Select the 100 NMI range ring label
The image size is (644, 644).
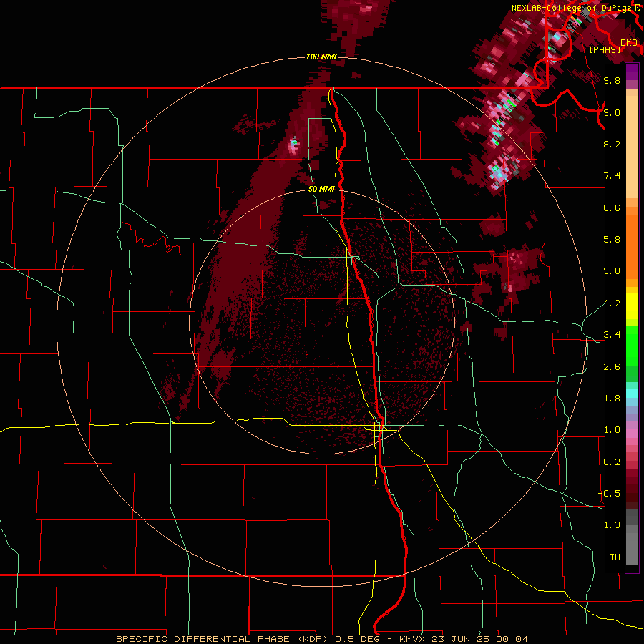(x=321, y=57)
